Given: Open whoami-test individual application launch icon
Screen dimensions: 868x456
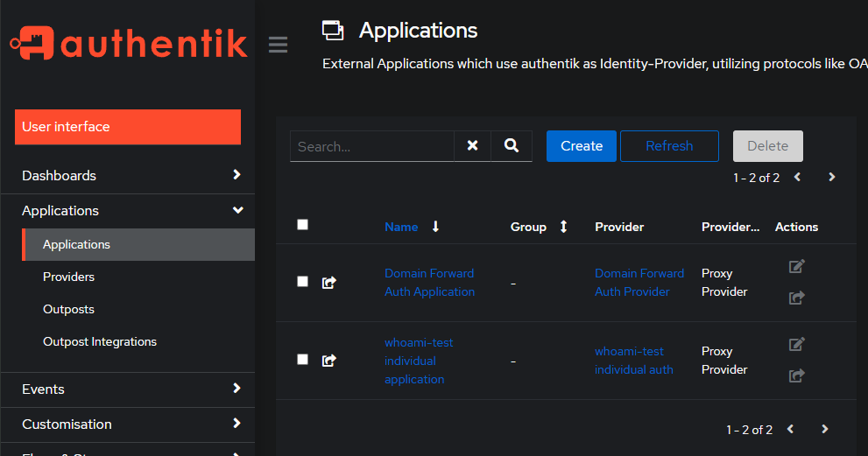Looking at the screenshot, I should [328, 361].
